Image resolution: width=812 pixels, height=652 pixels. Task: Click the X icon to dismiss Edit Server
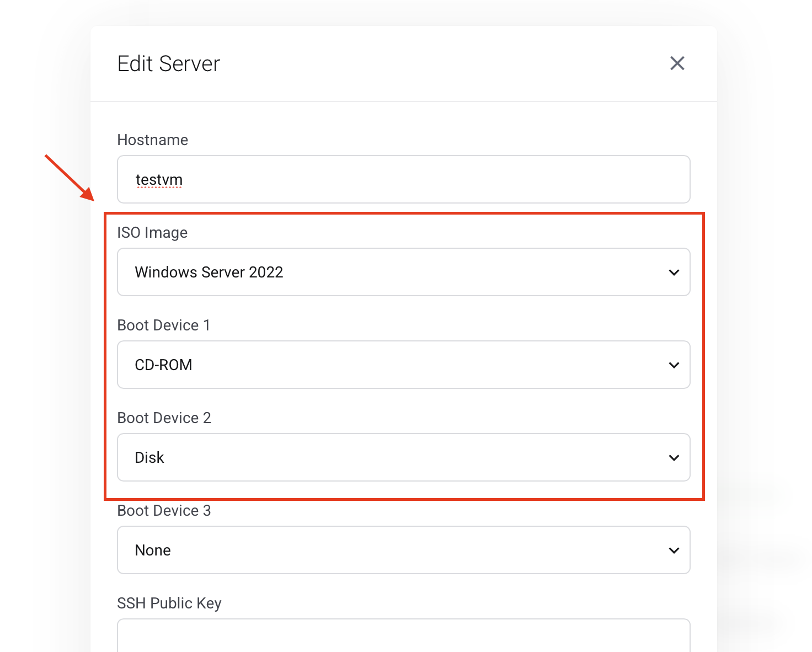click(x=677, y=63)
